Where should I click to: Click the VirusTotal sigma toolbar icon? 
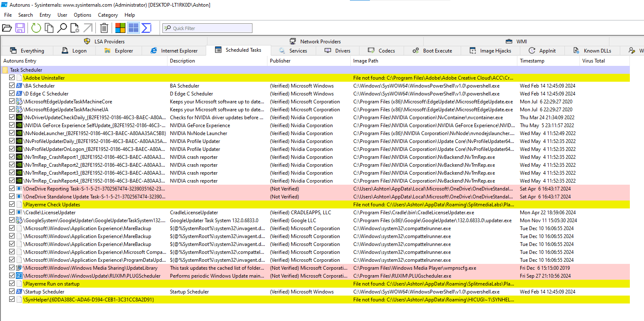click(x=146, y=28)
